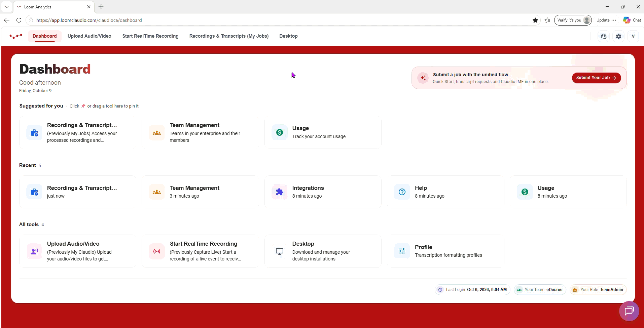
Task: Click the Upload Audio/Video card icon
Action: point(34,251)
